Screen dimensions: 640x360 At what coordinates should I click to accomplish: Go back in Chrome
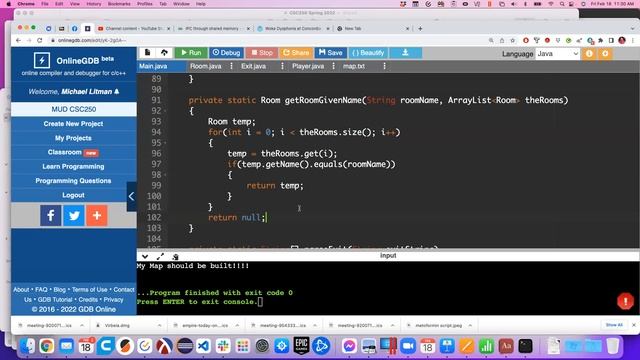pos(18,40)
